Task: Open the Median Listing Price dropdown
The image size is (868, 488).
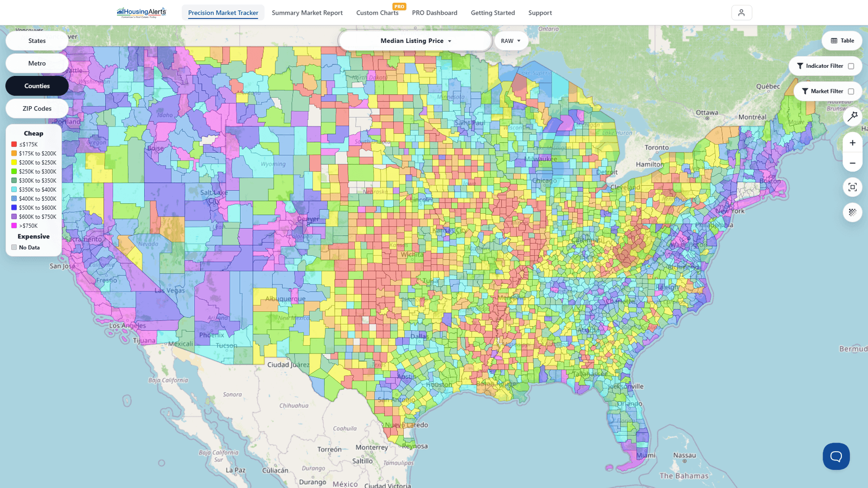Action: 416,41
